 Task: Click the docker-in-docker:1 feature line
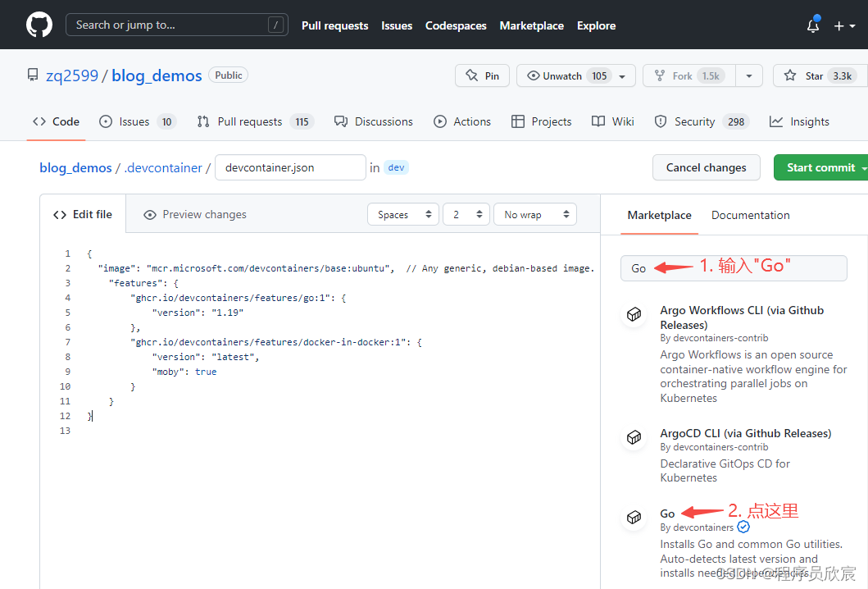click(x=276, y=342)
